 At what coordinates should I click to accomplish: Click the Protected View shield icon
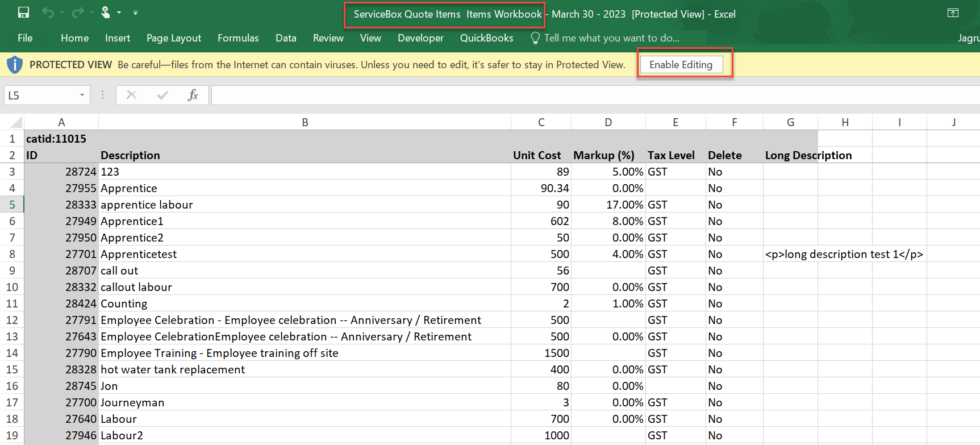15,65
